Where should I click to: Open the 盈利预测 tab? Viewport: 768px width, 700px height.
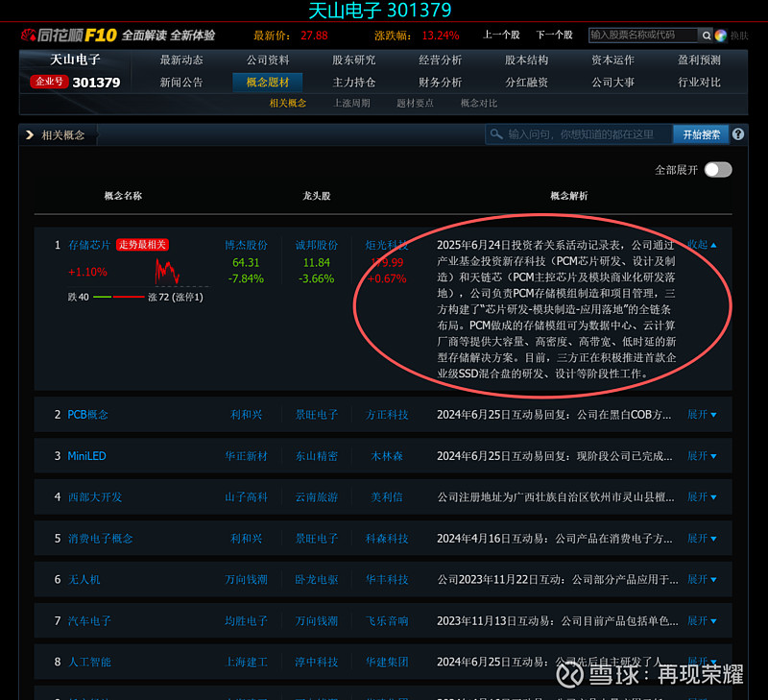(699, 60)
